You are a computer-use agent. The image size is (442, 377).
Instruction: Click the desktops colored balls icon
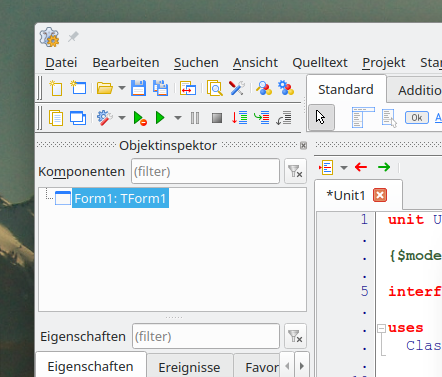pos(264,88)
